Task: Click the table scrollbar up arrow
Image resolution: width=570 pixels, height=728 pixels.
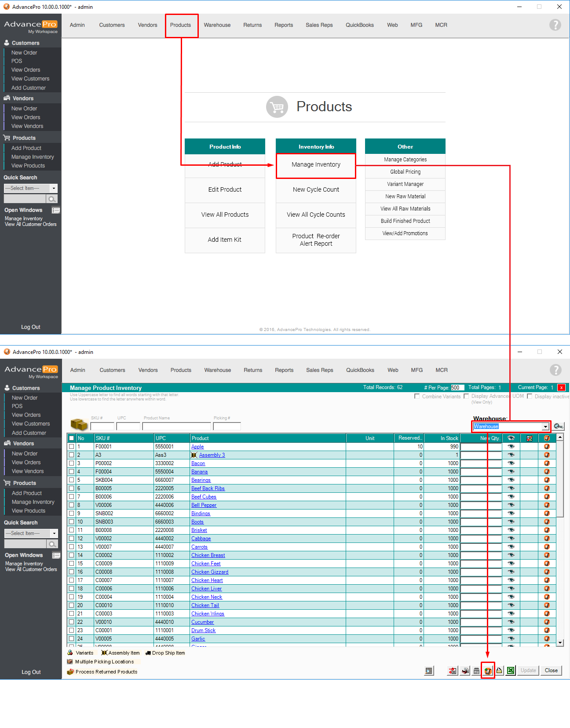Action: pyautogui.click(x=560, y=437)
